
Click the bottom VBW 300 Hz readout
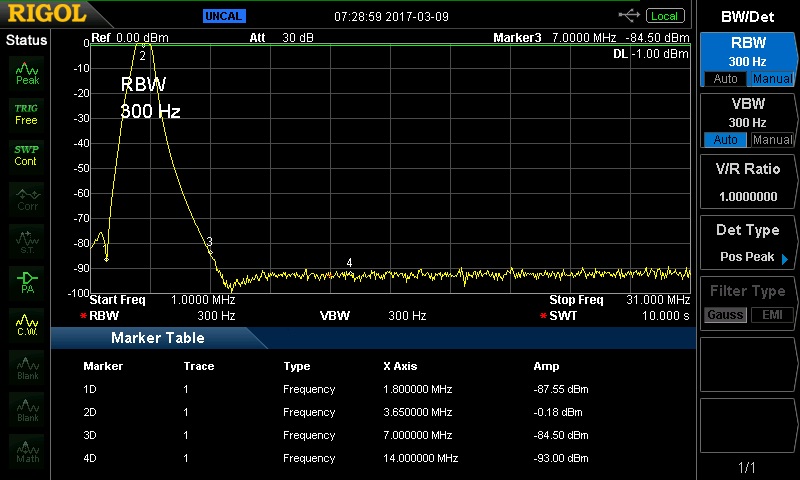(x=373, y=316)
